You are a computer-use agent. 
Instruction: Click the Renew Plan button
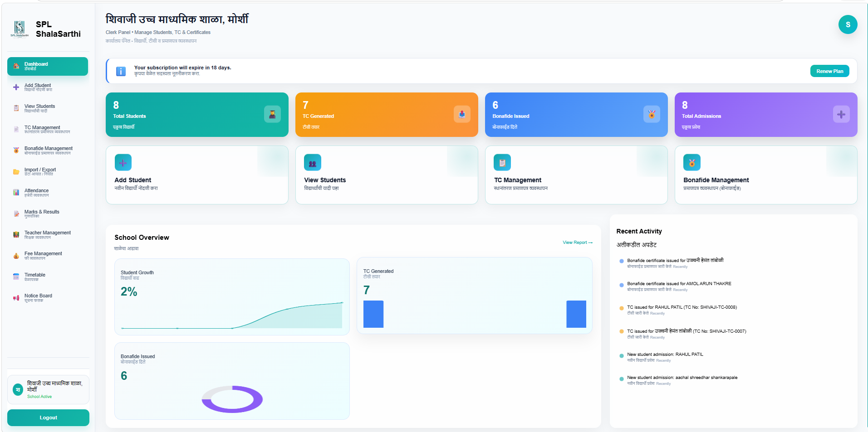click(x=829, y=71)
